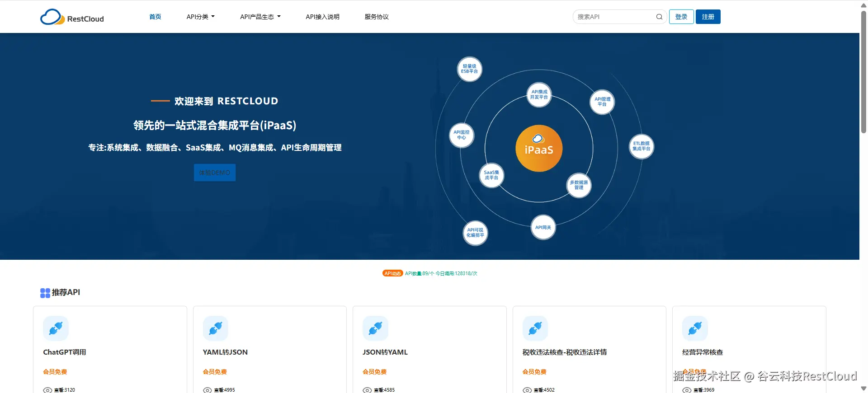Open the JSON转YAML API title
868x393 pixels.
[x=385, y=352]
